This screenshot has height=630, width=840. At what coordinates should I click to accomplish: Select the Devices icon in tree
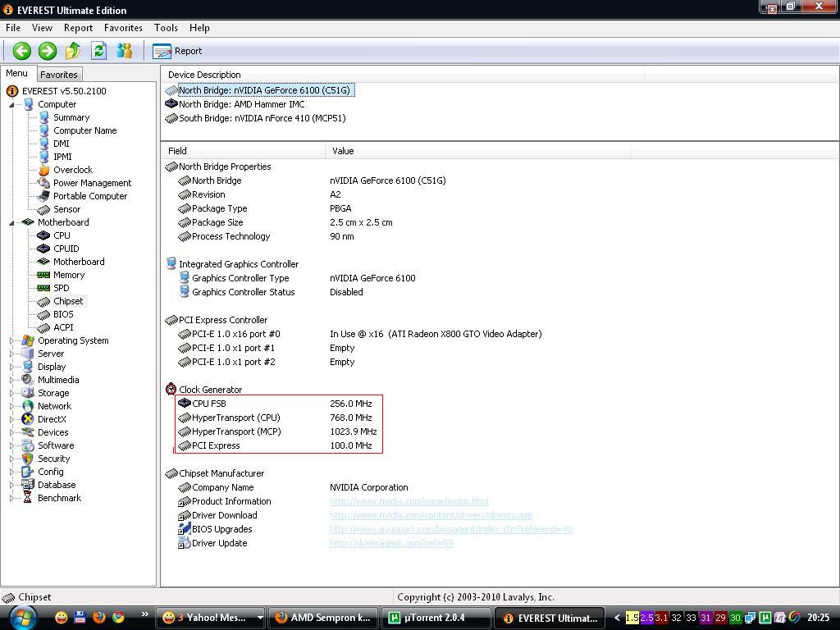click(28, 432)
